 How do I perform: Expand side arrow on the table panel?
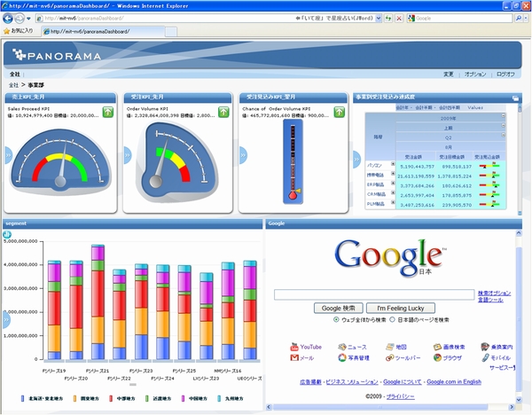[x=356, y=160]
